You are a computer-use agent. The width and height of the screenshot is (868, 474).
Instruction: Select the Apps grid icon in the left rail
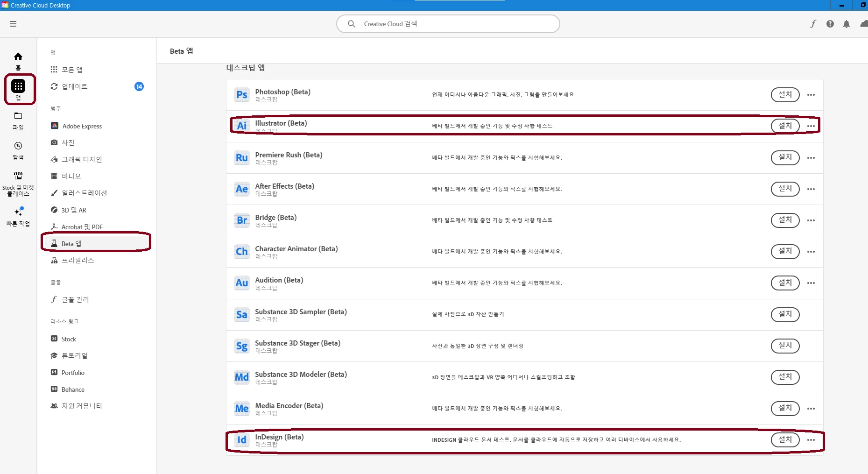[18, 86]
